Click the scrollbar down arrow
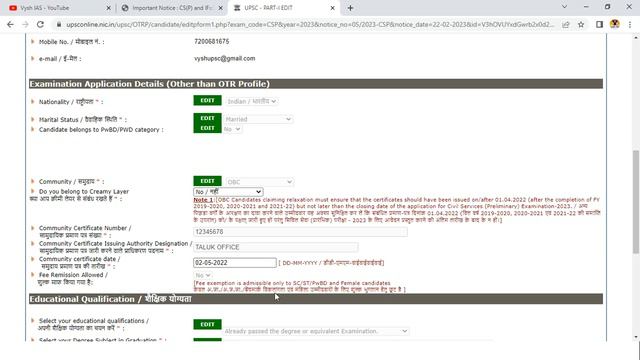This screenshot has width=640, height=360. 636,337
